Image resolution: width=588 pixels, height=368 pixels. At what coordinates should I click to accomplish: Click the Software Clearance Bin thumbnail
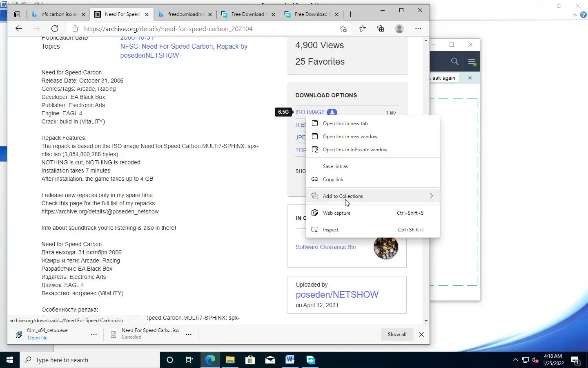[385, 247]
